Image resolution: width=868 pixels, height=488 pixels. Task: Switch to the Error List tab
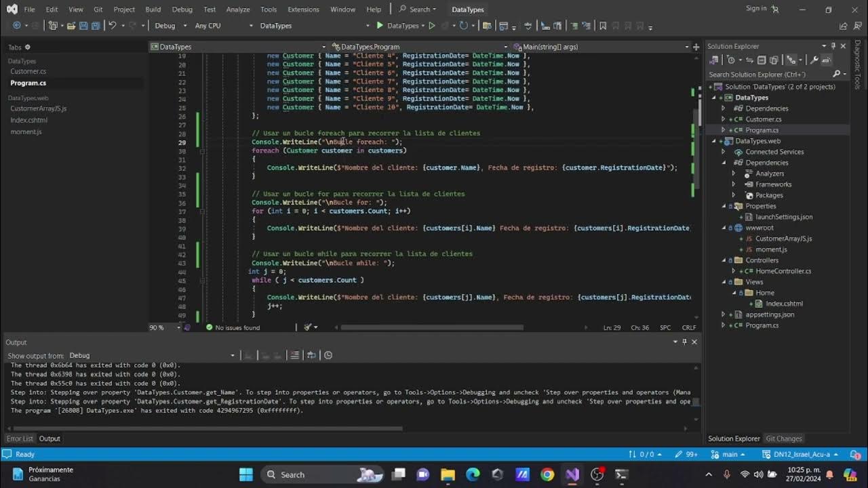20,439
